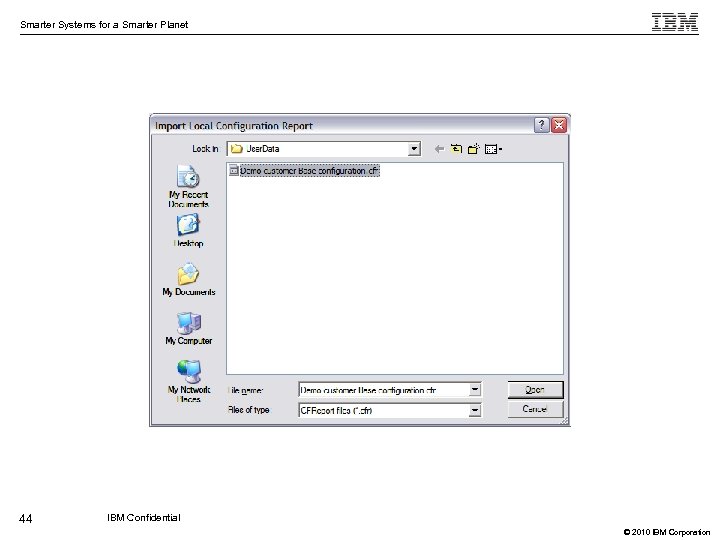Click the dialog resize grip corner
720x540 pixels.
564,420
